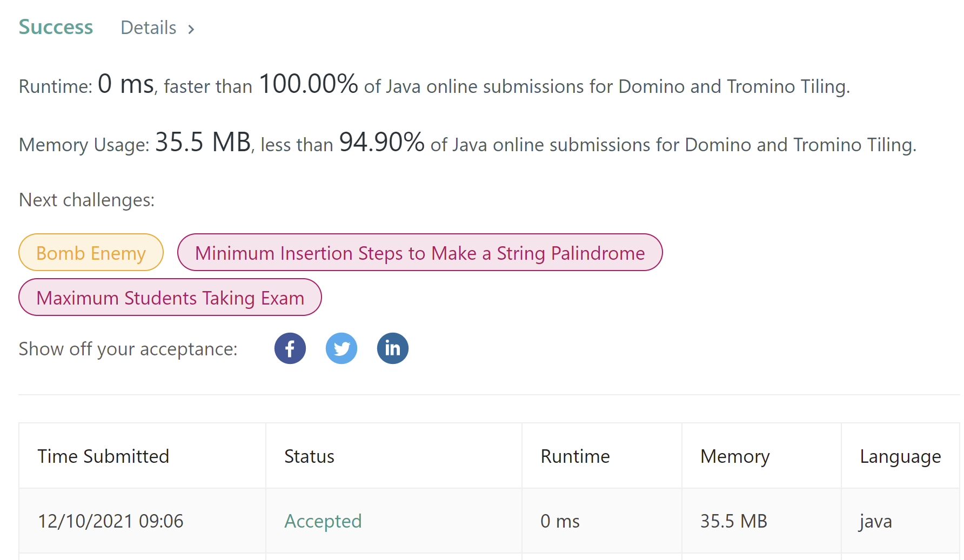The image size is (964, 560).
Task: Click the java language table cell
Action: coord(875,521)
